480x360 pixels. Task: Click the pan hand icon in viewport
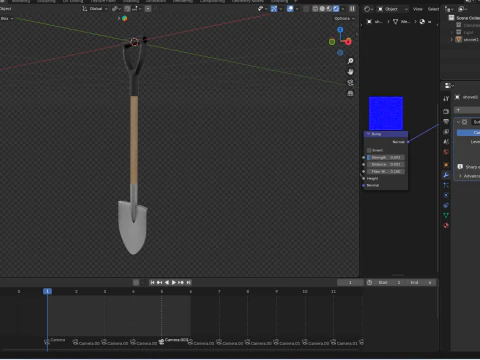350,72
